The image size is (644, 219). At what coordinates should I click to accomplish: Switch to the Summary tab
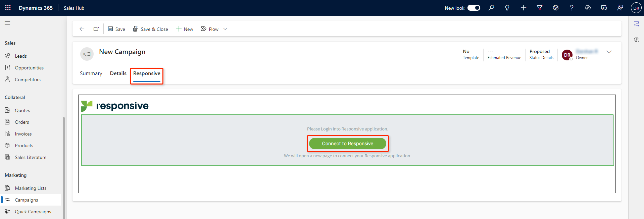pyautogui.click(x=91, y=73)
